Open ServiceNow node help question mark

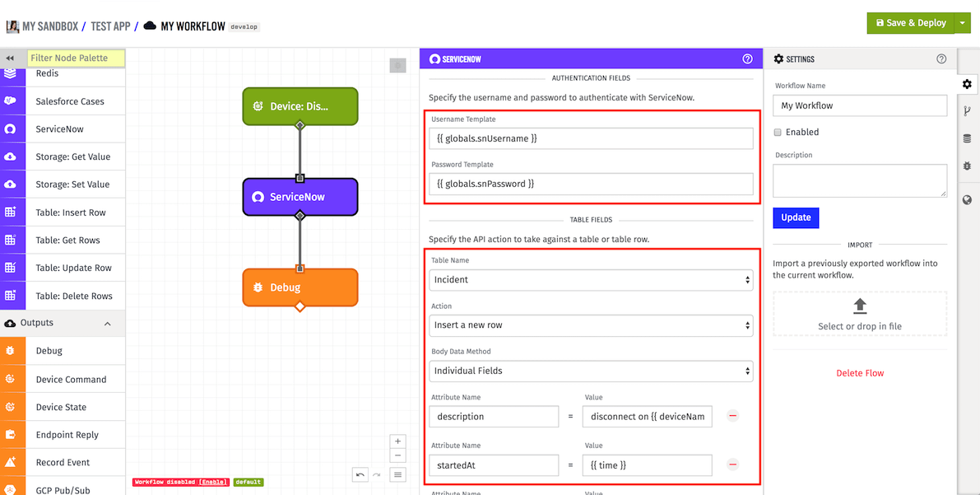(x=747, y=58)
